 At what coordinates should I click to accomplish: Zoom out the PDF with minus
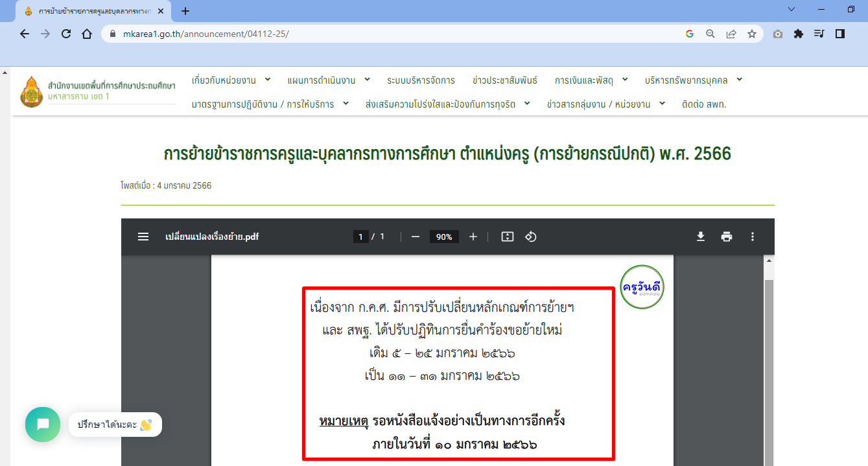click(416, 237)
